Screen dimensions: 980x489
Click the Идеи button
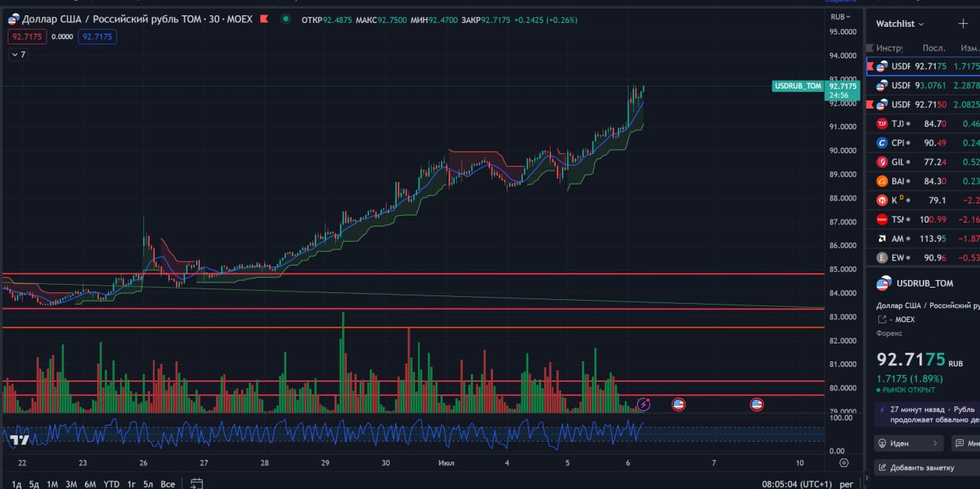(908, 443)
